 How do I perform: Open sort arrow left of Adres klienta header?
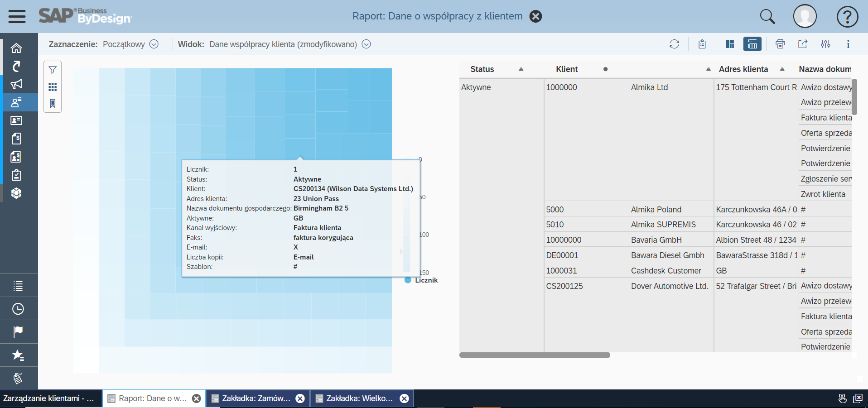coord(708,69)
